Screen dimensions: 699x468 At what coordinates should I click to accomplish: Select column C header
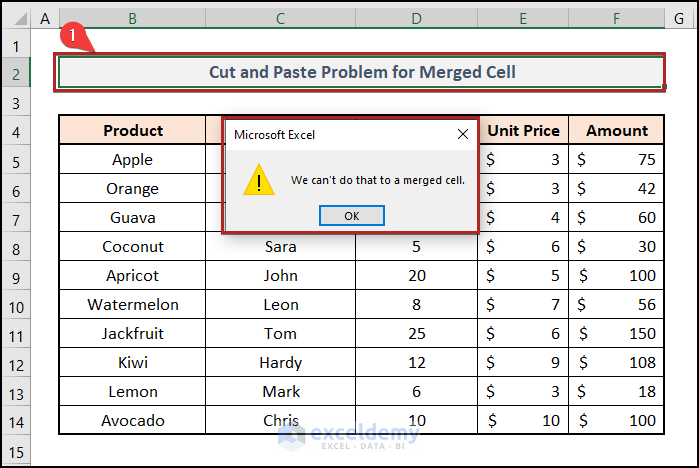280,19
